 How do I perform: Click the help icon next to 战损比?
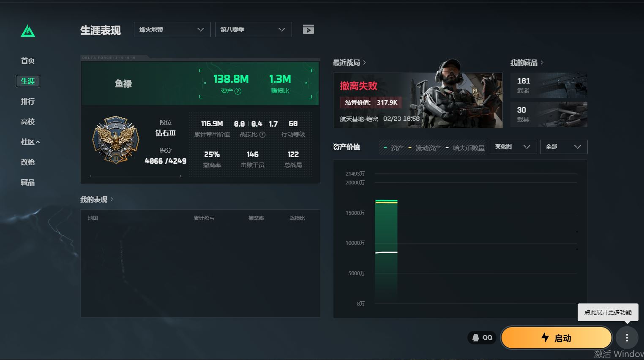point(262,135)
